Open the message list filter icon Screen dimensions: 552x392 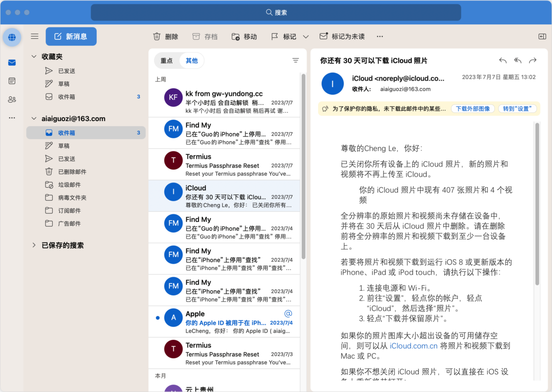pyautogui.click(x=296, y=60)
